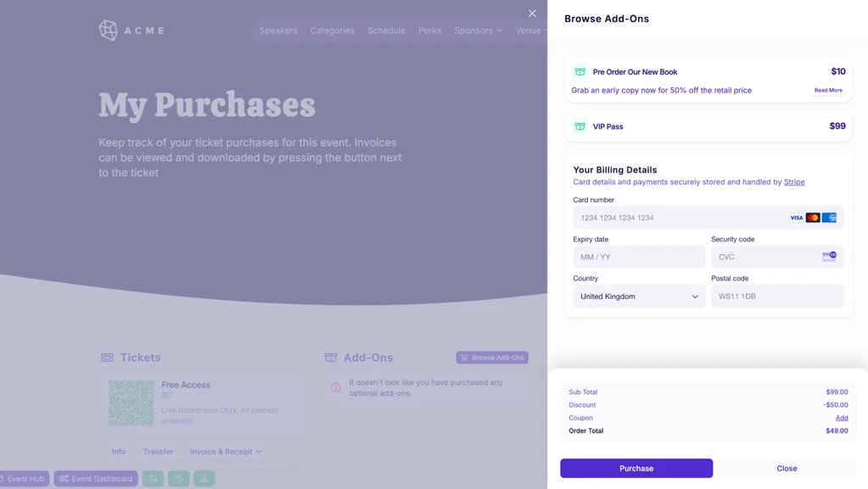Click Add next to Coupon
The height and width of the screenshot is (489, 868).
(842, 418)
